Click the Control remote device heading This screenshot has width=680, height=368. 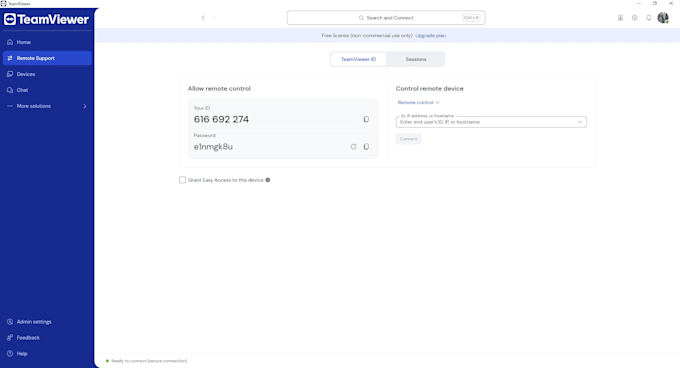click(x=429, y=88)
